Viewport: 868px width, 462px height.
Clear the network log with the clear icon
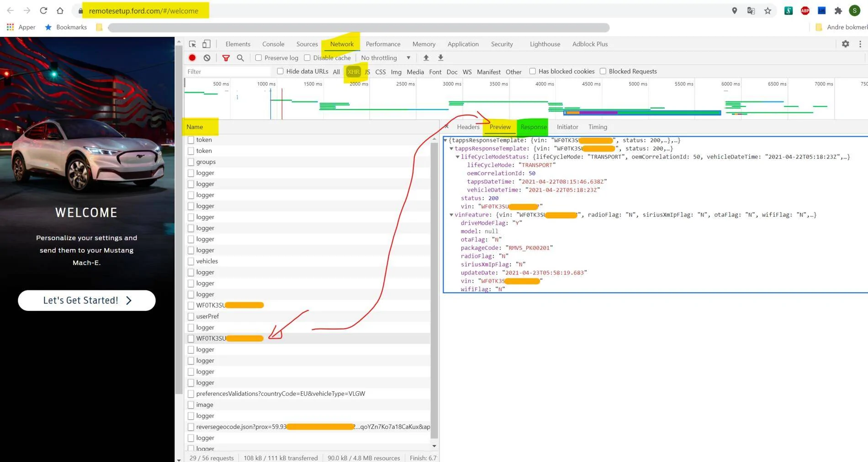click(x=207, y=58)
